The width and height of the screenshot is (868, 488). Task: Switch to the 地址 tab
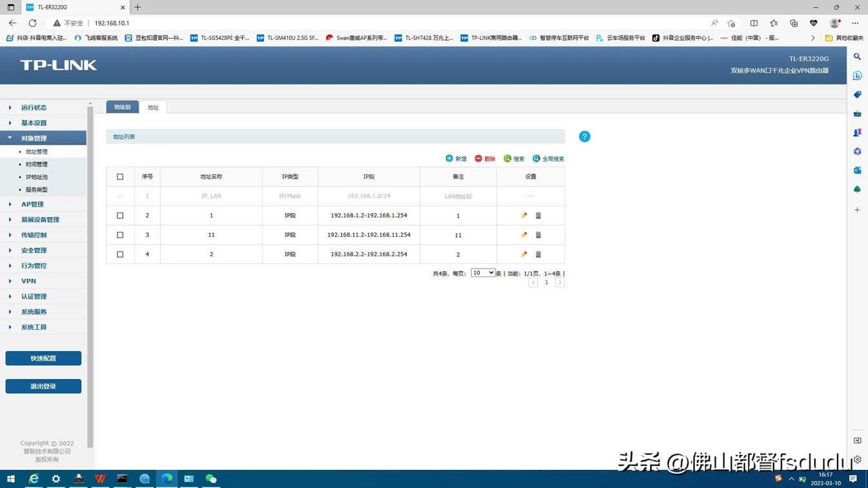[x=153, y=108]
